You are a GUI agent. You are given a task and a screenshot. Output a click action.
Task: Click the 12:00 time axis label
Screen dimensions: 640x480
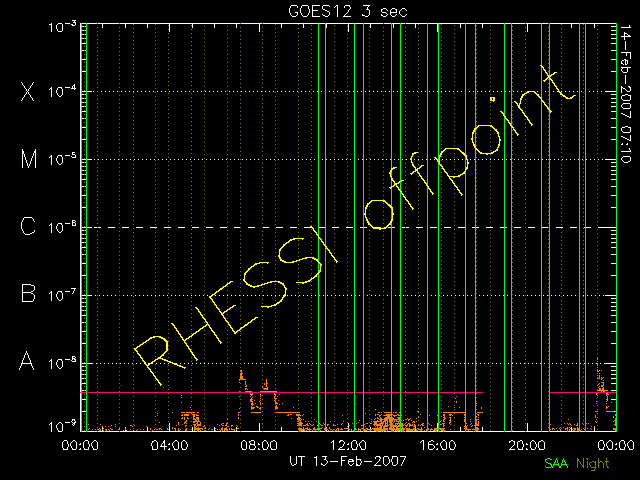[348, 445]
